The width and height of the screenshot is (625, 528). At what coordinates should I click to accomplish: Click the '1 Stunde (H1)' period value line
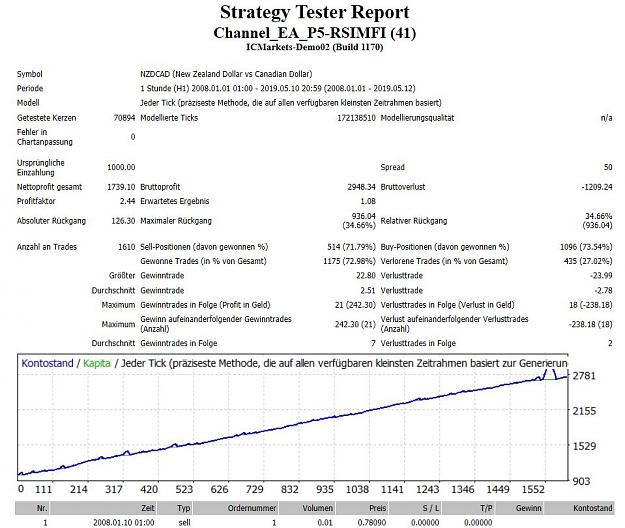pyautogui.click(x=277, y=88)
